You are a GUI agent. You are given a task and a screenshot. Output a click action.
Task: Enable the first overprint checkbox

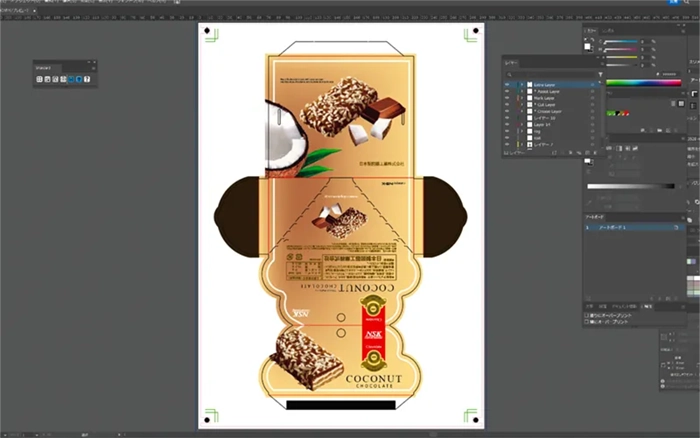[587, 316]
